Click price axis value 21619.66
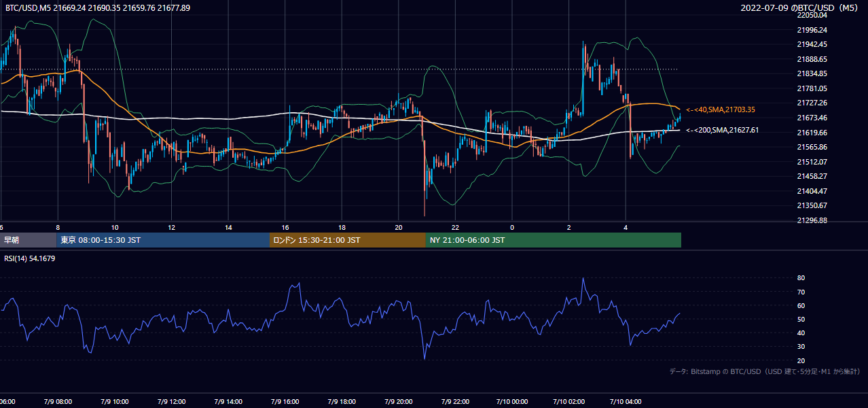Viewport: 868px width, 408px height. coord(812,133)
